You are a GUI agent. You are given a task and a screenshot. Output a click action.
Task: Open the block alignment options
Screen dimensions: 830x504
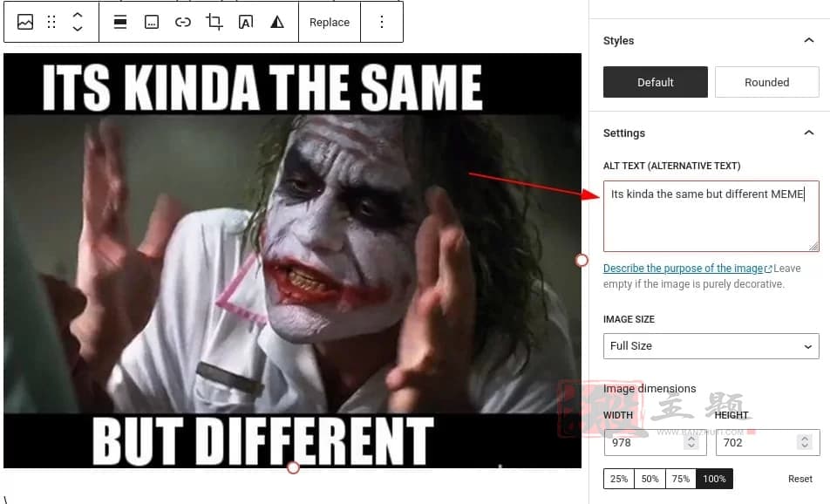pyautogui.click(x=120, y=23)
